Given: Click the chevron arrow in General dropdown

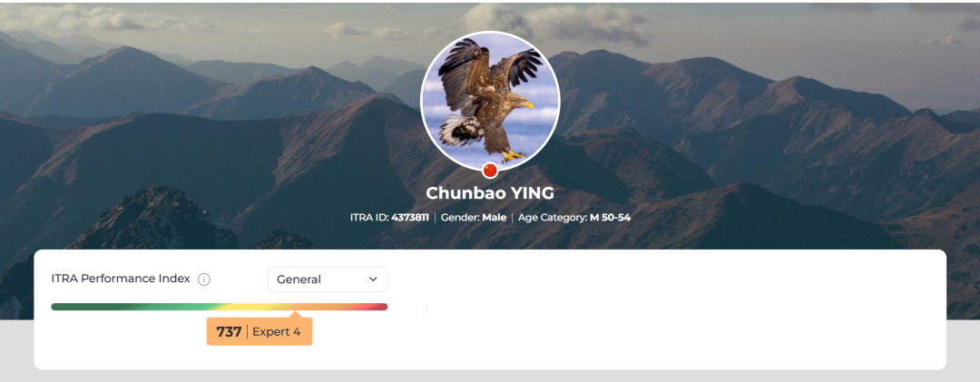Looking at the screenshot, I should pyautogui.click(x=373, y=279).
